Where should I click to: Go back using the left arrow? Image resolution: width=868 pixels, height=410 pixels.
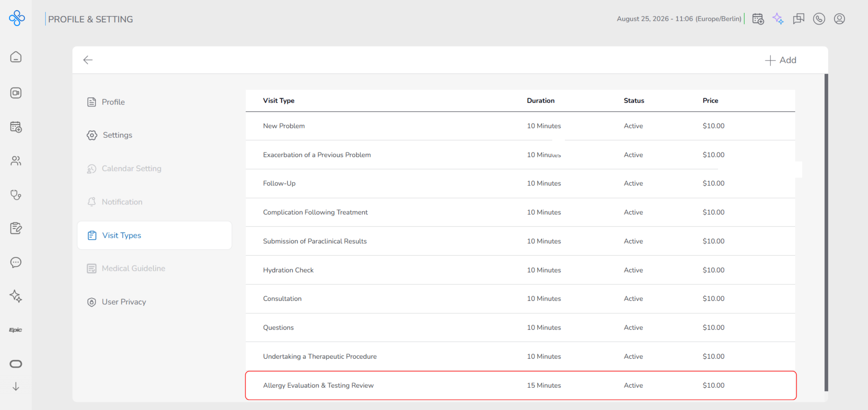[x=88, y=60]
